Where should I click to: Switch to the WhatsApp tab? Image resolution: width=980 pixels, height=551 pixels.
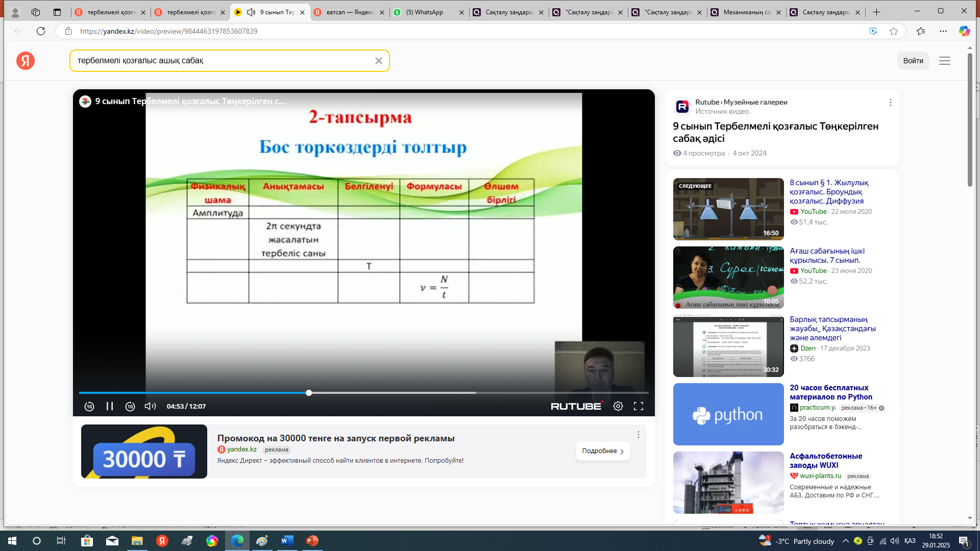pos(428,12)
